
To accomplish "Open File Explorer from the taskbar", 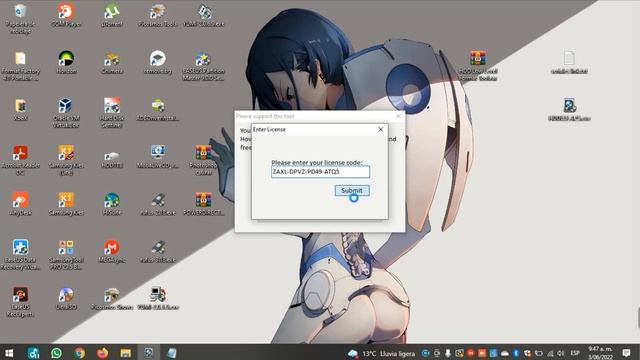I will pyautogui.click(x=125, y=353).
